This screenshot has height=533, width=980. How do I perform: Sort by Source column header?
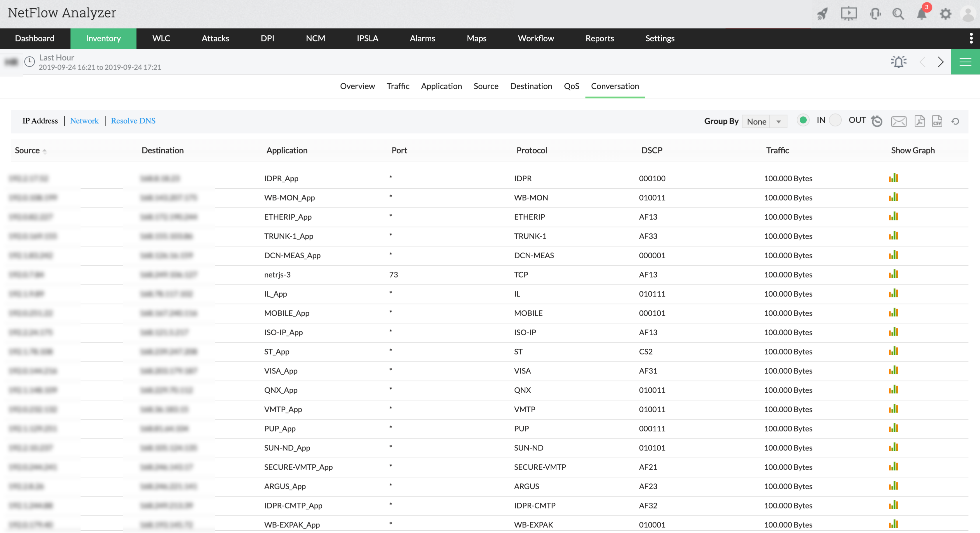click(x=27, y=150)
